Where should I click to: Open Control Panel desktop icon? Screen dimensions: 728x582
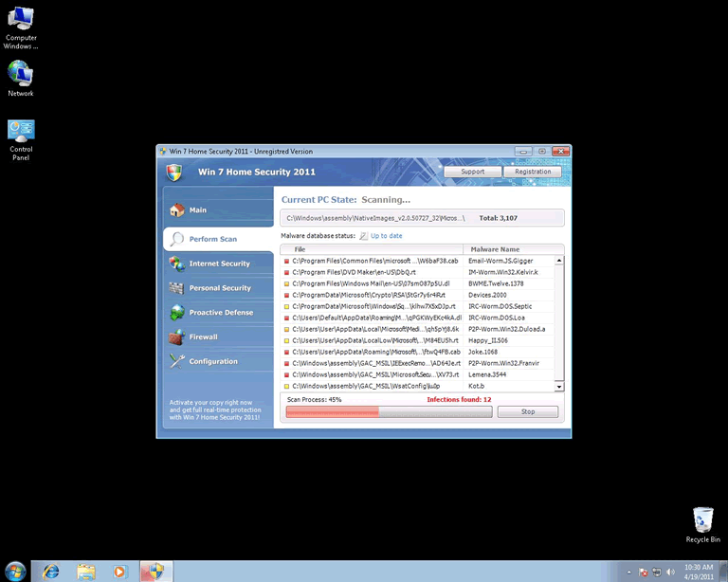tap(21, 135)
